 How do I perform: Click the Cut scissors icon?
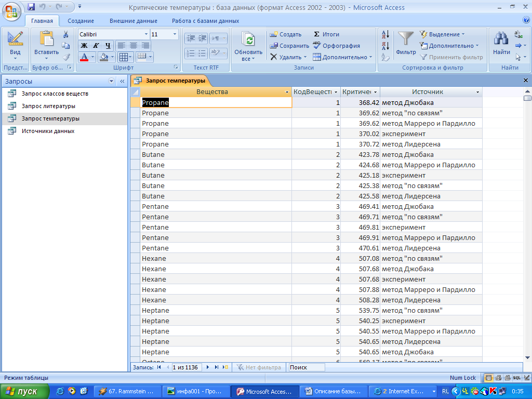click(66, 34)
